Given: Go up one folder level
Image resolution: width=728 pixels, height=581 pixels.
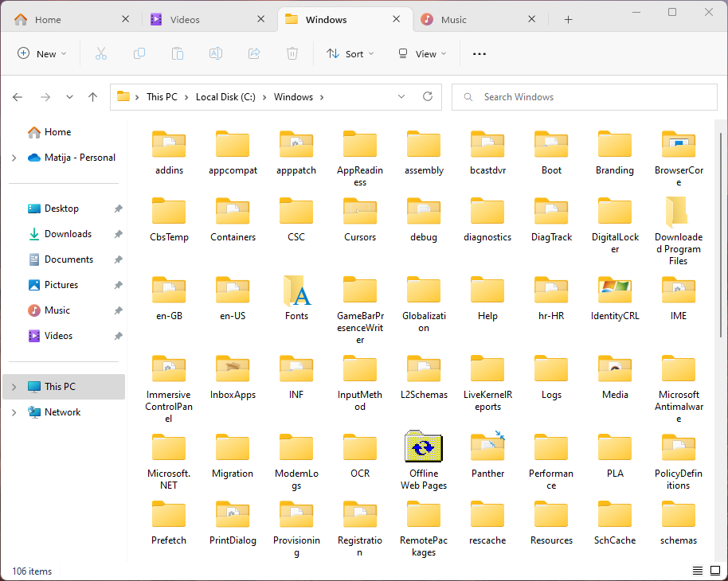Looking at the screenshot, I should [x=93, y=97].
